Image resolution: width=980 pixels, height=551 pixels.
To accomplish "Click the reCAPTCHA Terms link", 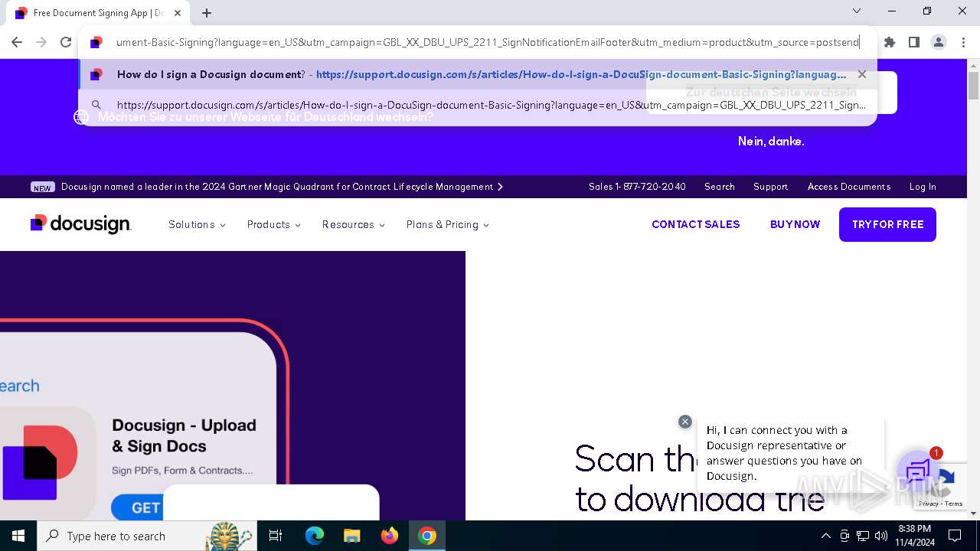I will tap(954, 504).
